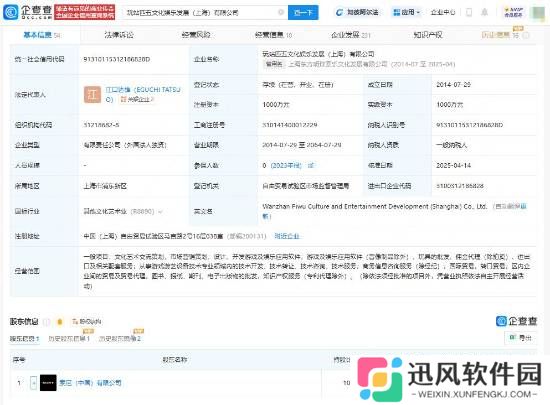Open the Qichacha logo home link
This screenshot has width=550, height=405.
27,12
